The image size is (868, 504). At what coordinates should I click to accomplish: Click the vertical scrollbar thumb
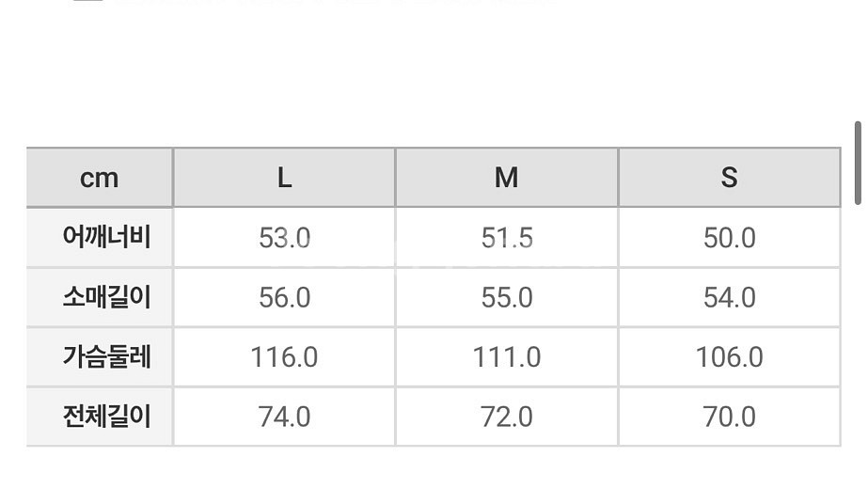(x=858, y=164)
